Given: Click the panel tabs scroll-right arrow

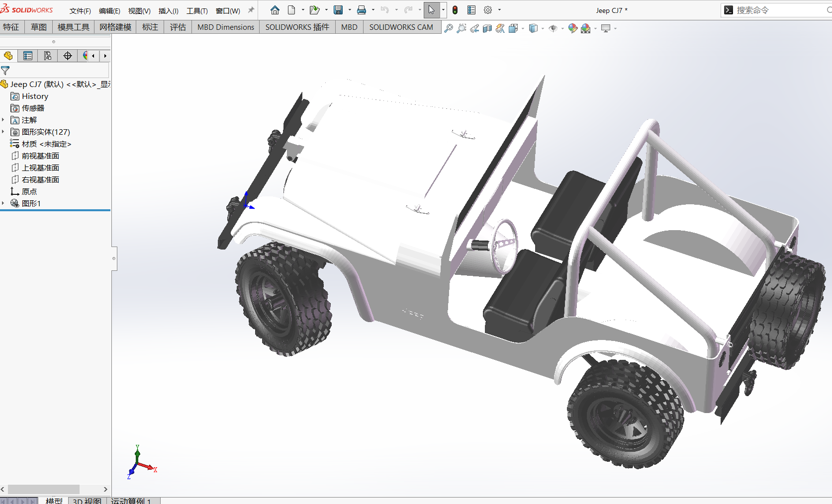Looking at the screenshot, I should click(x=105, y=56).
